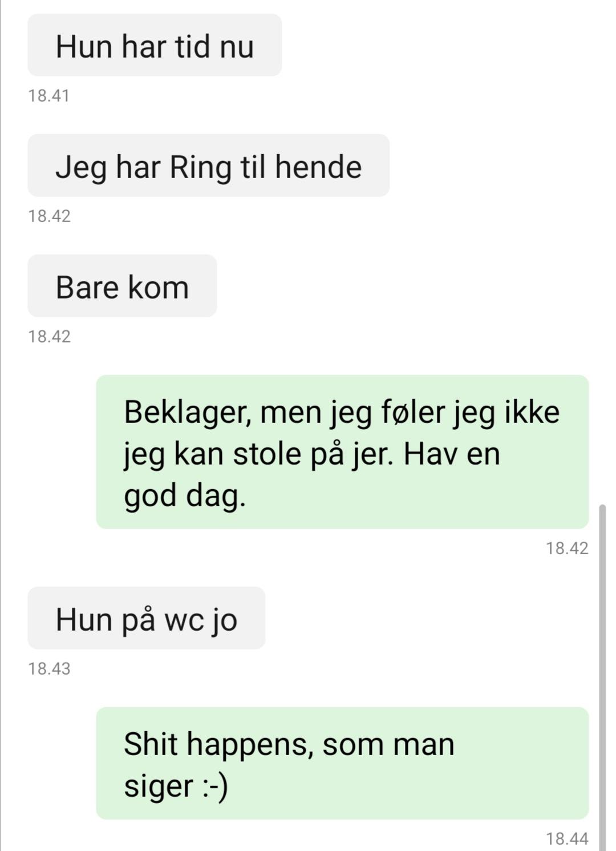Click the 18.41 timestamp under first message
This screenshot has width=616, height=851.
(x=49, y=95)
